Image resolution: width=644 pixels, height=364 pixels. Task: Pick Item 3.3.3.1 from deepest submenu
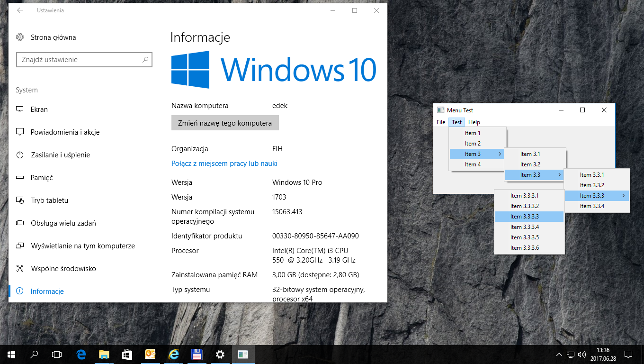(x=529, y=196)
